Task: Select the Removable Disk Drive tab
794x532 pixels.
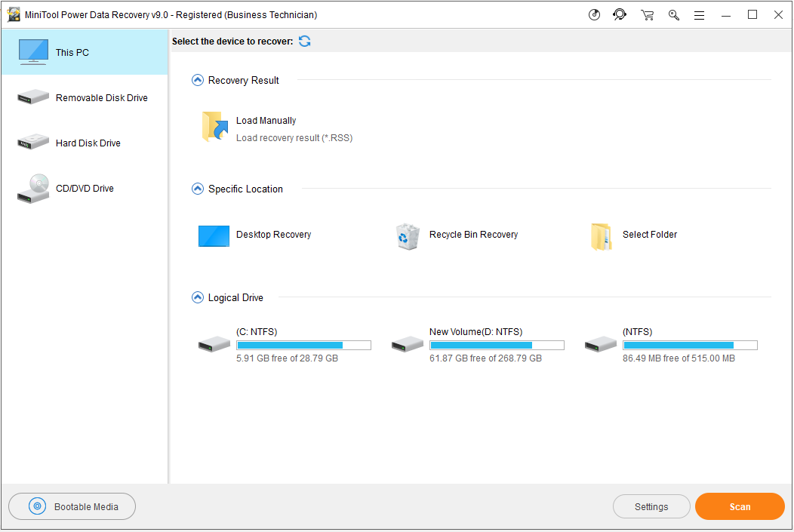Action: click(x=85, y=97)
